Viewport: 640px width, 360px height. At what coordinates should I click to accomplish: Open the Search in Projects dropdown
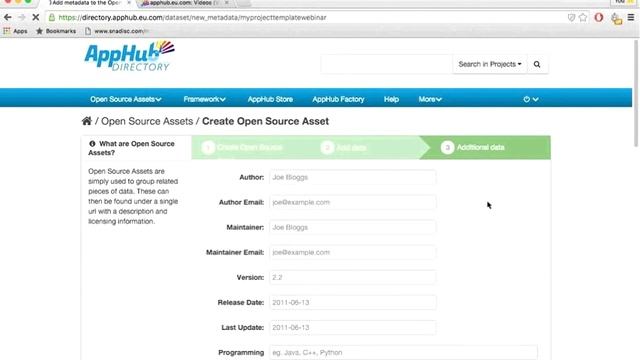click(x=490, y=64)
